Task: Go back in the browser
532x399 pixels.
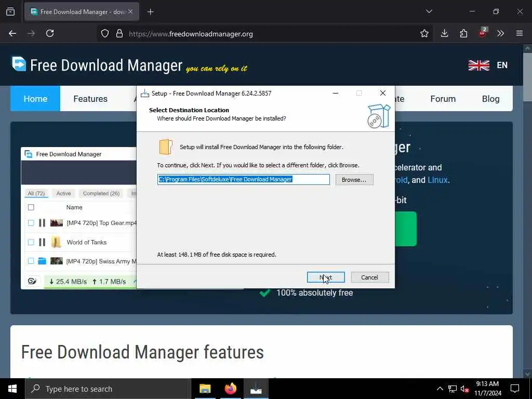Action: 12,33
